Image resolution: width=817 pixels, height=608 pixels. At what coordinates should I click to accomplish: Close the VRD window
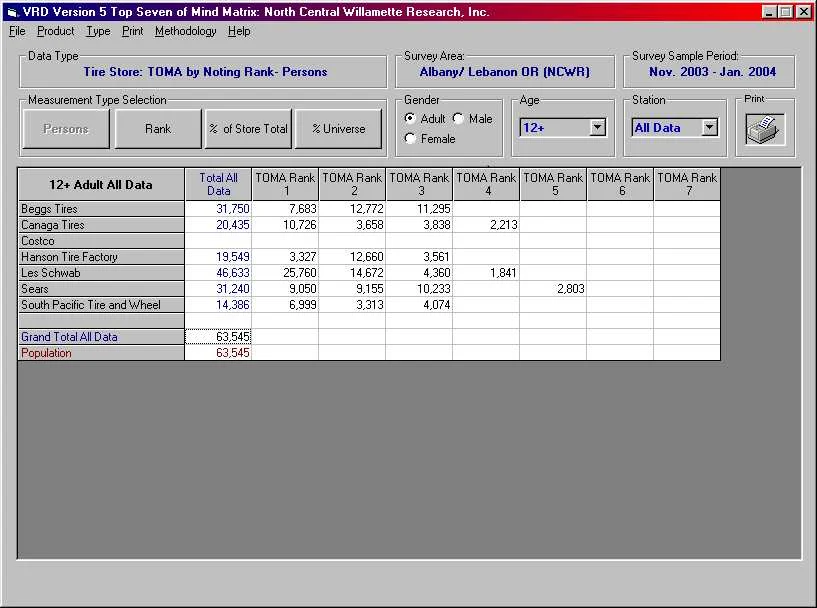point(803,12)
